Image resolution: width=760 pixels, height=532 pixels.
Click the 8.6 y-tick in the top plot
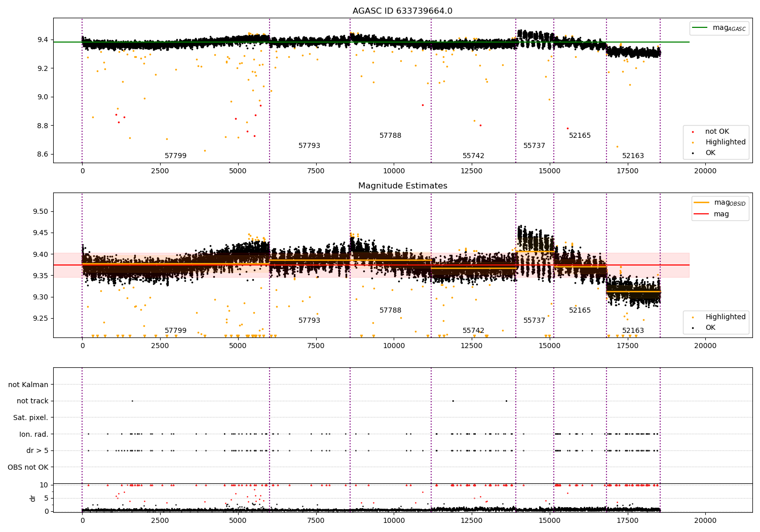tap(43, 155)
